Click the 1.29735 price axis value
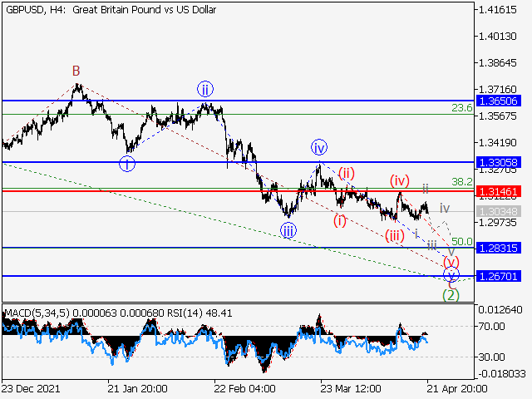Screen dimensions: 532x399 [497, 223]
